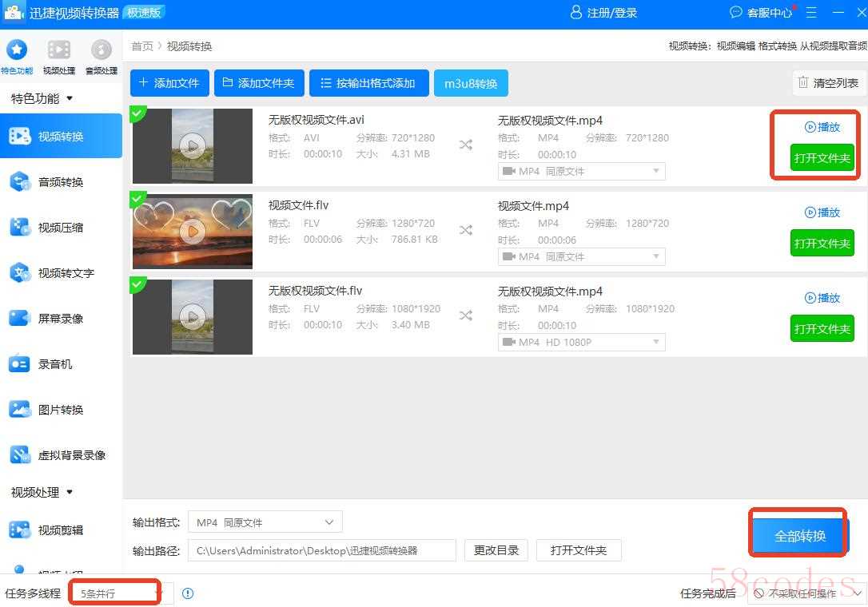Click the 录音机 sidebar icon
868x607 pixels.
20,364
